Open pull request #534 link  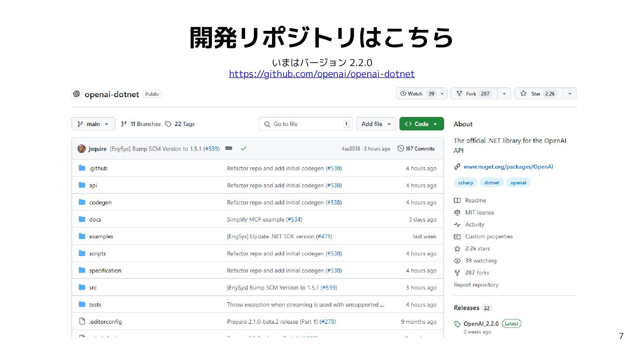294,220
